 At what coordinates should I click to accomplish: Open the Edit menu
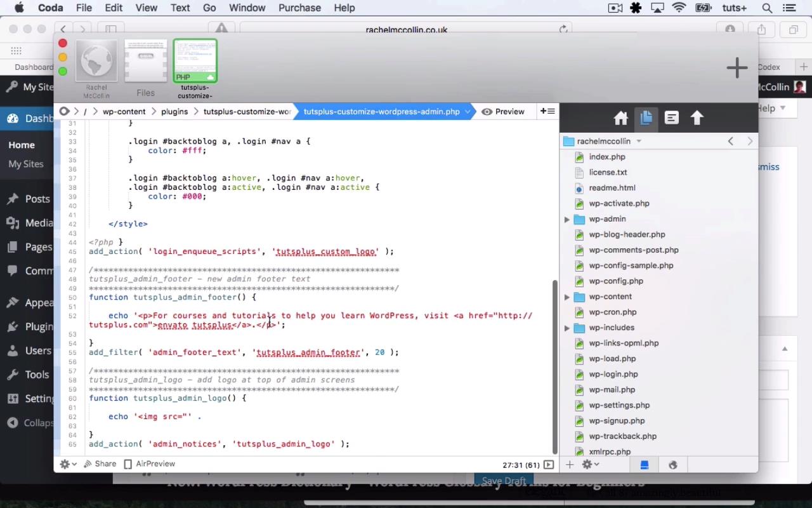click(114, 8)
